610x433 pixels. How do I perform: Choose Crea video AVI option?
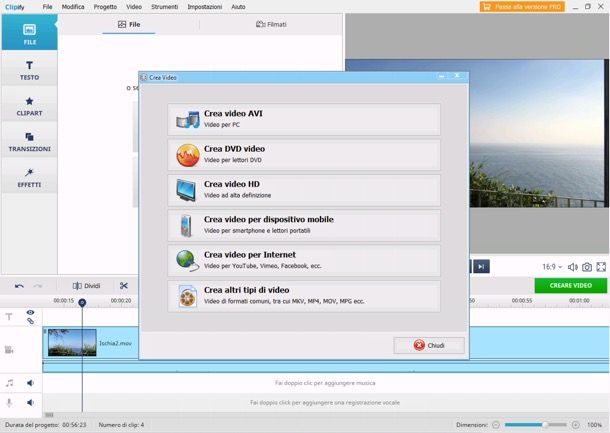click(x=304, y=119)
